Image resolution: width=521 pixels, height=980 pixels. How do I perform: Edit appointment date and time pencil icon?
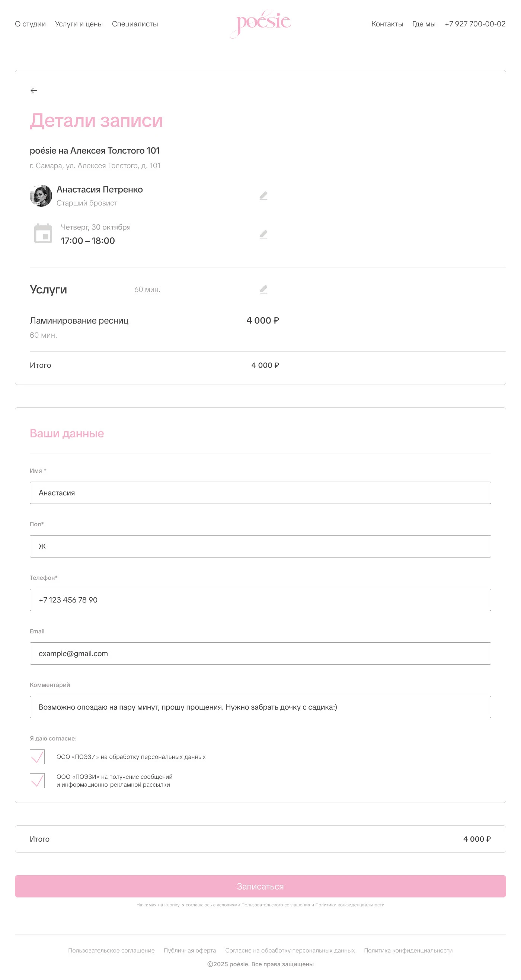pyautogui.click(x=263, y=234)
